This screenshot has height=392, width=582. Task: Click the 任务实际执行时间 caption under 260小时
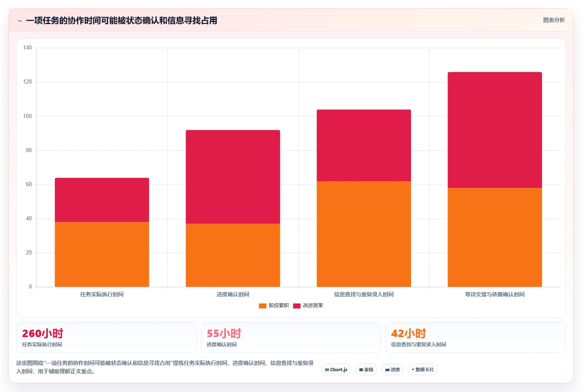click(42, 345)
